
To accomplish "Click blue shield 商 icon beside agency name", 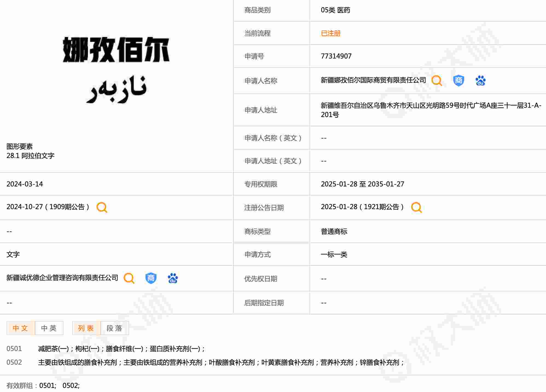I will pyautogui.click(x=151, y=278).
